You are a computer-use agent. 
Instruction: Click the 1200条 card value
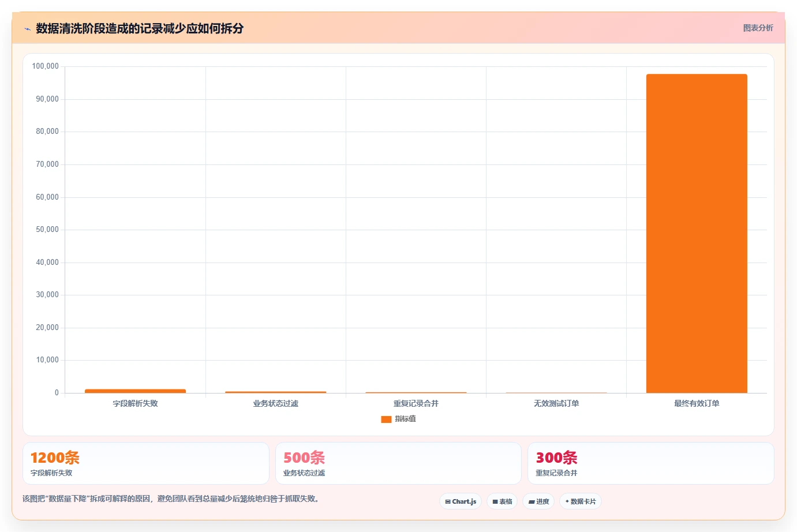pos(55,458)
